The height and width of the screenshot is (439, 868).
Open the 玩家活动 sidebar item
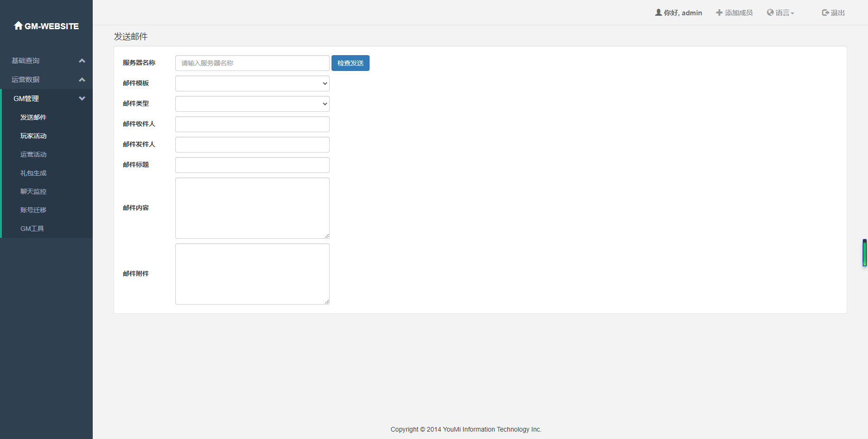pyautogui.click(x=33, y=136)
